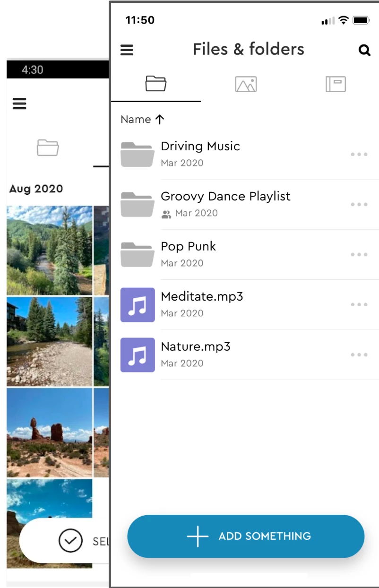Open the hamburger menu in Files & folders
This screenshot has width=379, height=588.
click(x=127, y=50)
